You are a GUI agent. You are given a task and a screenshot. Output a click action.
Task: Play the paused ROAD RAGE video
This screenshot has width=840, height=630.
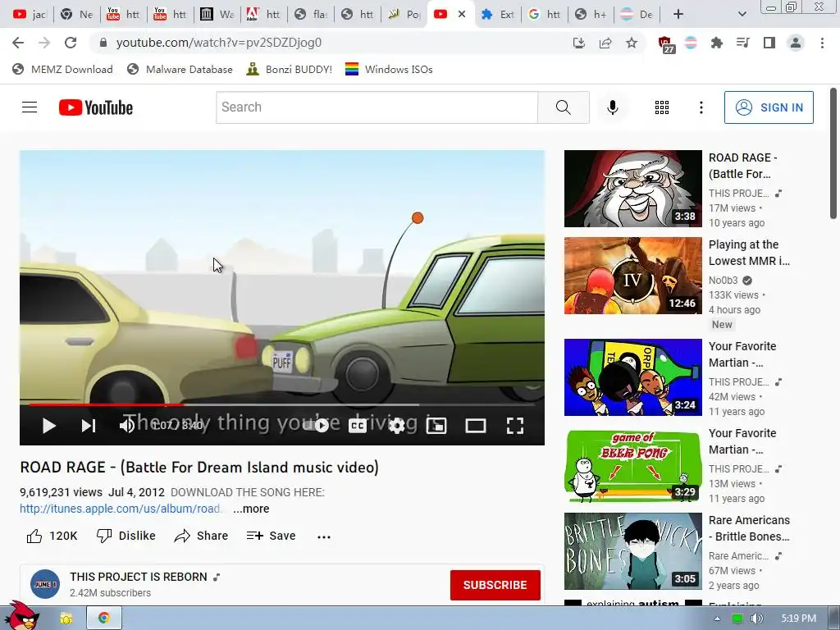click(x=48, y=426)
